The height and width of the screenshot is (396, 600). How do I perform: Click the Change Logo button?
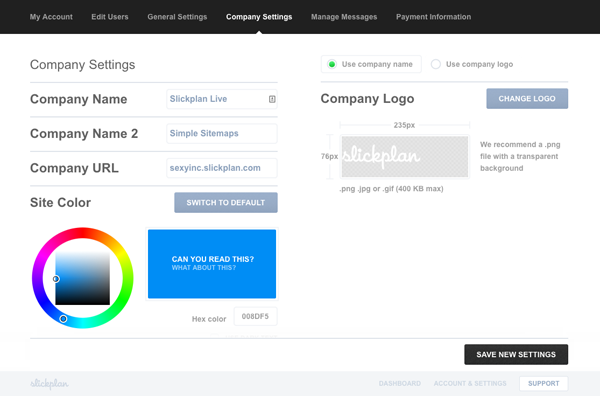(x=527, y=99)
